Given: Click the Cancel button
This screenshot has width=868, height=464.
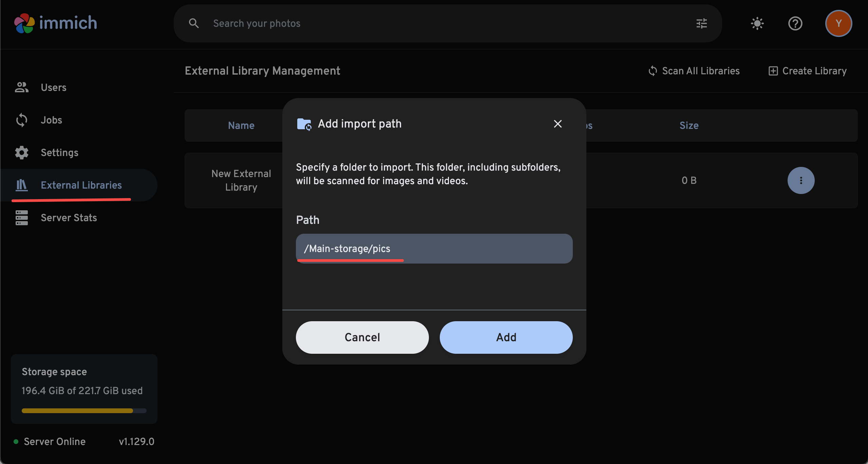Looking at the screenshot, I should (x=362, y=337).
